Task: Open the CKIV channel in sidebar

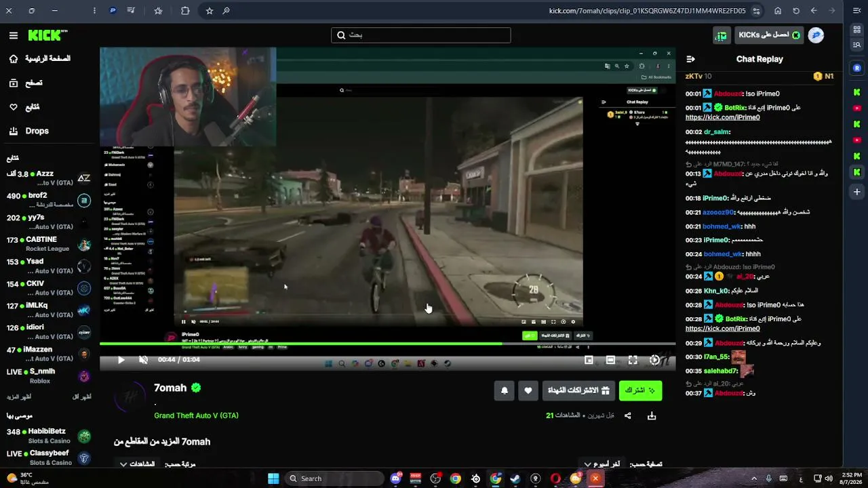Action: [x=49, y=288]
